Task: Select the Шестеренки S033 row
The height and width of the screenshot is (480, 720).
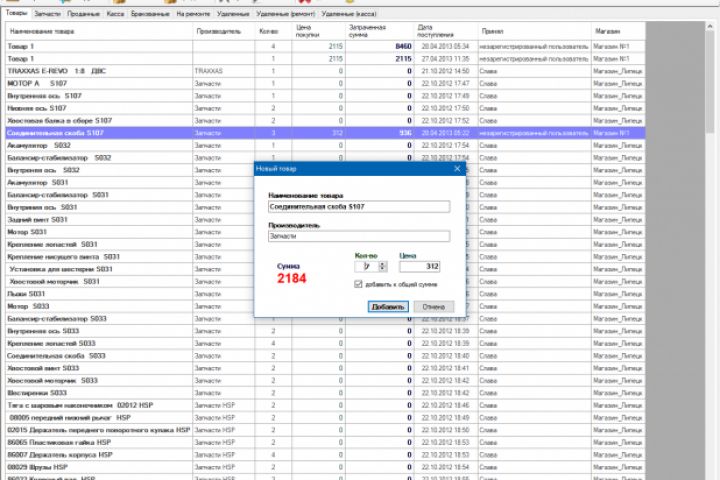Action: (325, 393)
